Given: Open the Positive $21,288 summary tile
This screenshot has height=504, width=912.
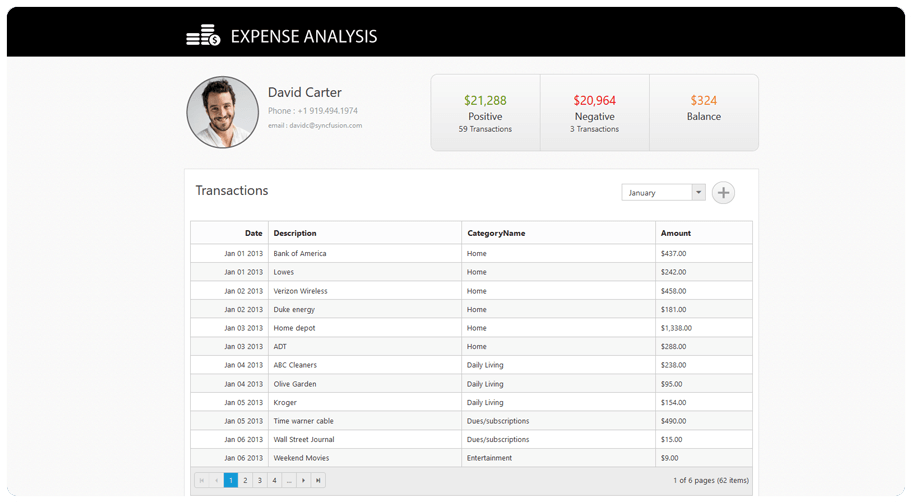Looking at the screenshot, I should 485,113.
